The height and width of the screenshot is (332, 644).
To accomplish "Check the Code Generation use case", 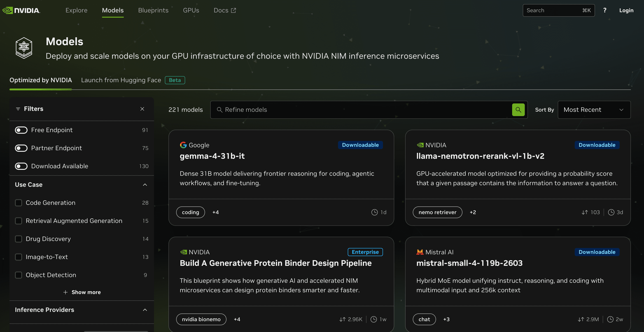I will [x=19, y=203].
